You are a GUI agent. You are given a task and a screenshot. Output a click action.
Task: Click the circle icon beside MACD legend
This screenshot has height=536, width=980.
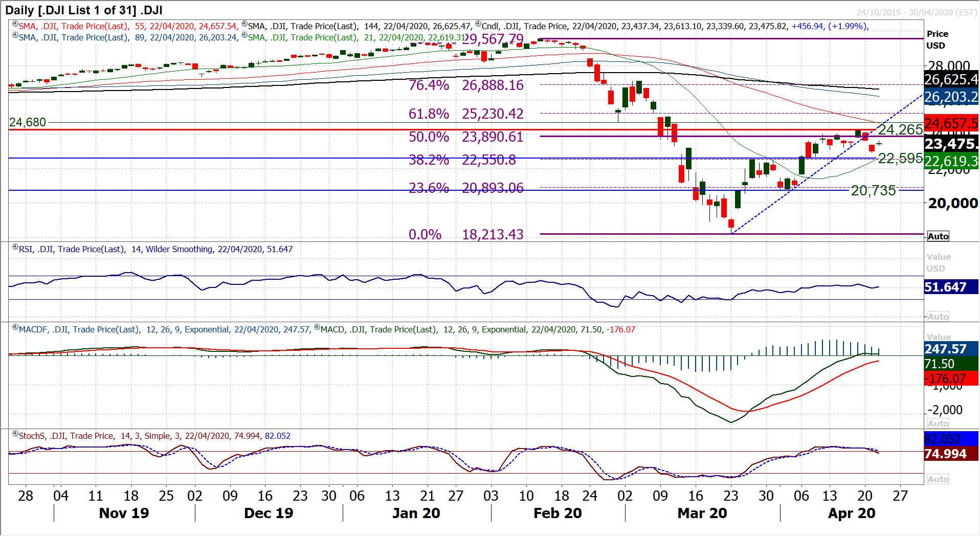(317, 327)
